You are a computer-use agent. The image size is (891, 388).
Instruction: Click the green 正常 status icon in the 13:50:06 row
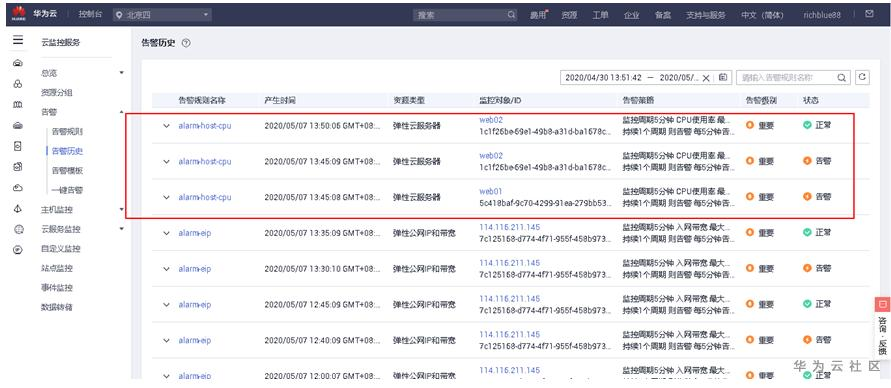click(x=807, y=125)
